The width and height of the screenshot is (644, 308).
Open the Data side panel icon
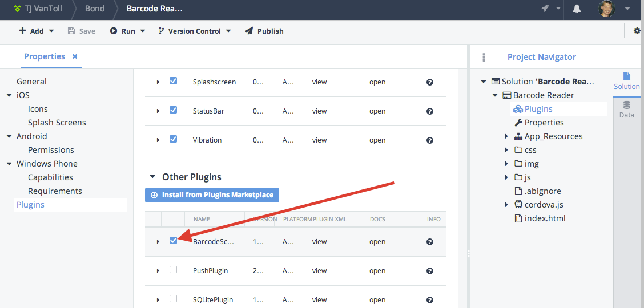pos(626,109)
